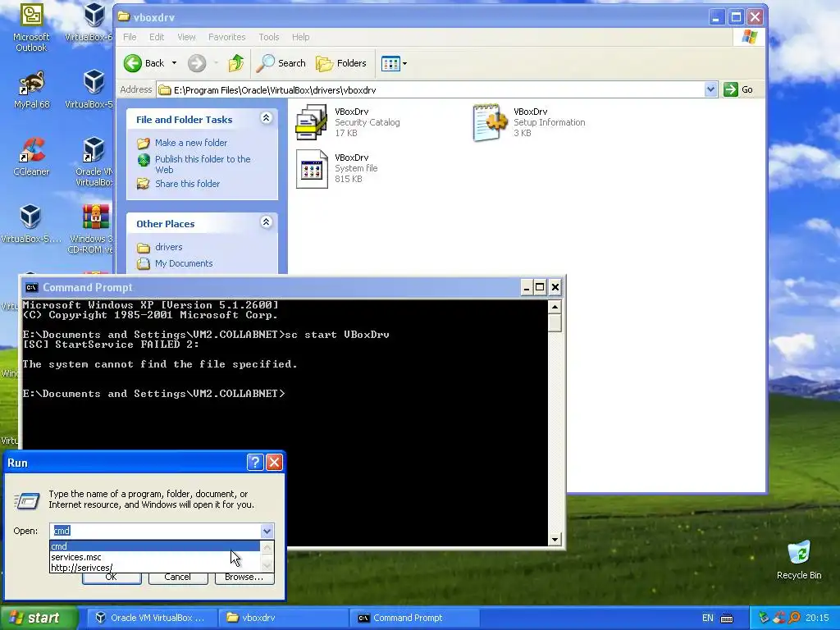Open Oracle VM VirtualBox desktop shortcut
Image resolution: width=840 pixels, height=630 pixels.
point(94,162)
